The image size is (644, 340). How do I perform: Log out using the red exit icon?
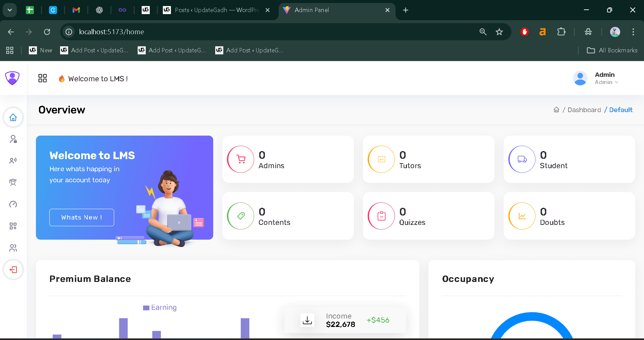coord(13,270)
